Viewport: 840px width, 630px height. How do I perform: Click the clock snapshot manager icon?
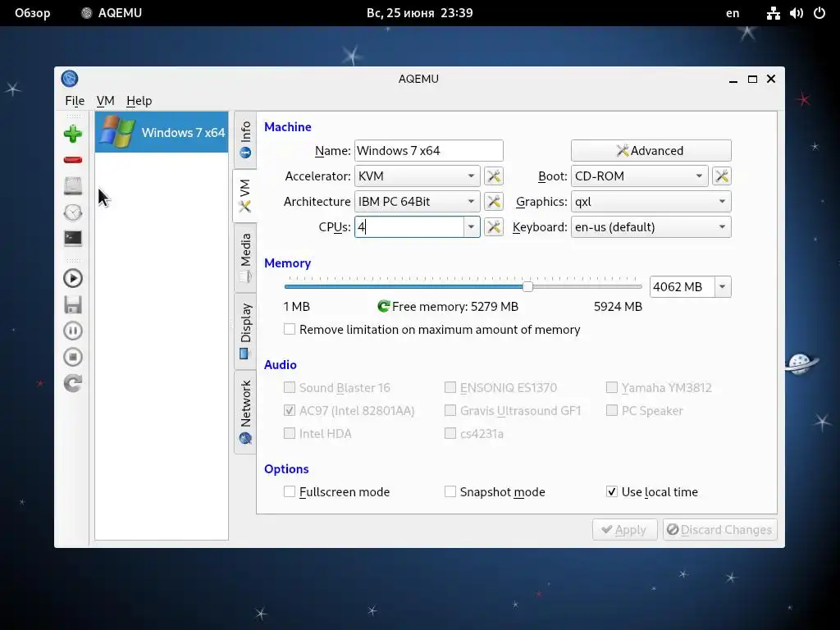coord(73,212)
